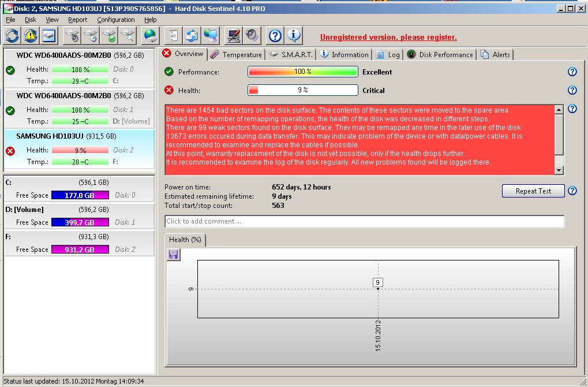The width and height of the screenshot is (588, 387).
Task: Click the speaker sound toolbar icon
Action: pyautogui.click(x=252, y=36)
